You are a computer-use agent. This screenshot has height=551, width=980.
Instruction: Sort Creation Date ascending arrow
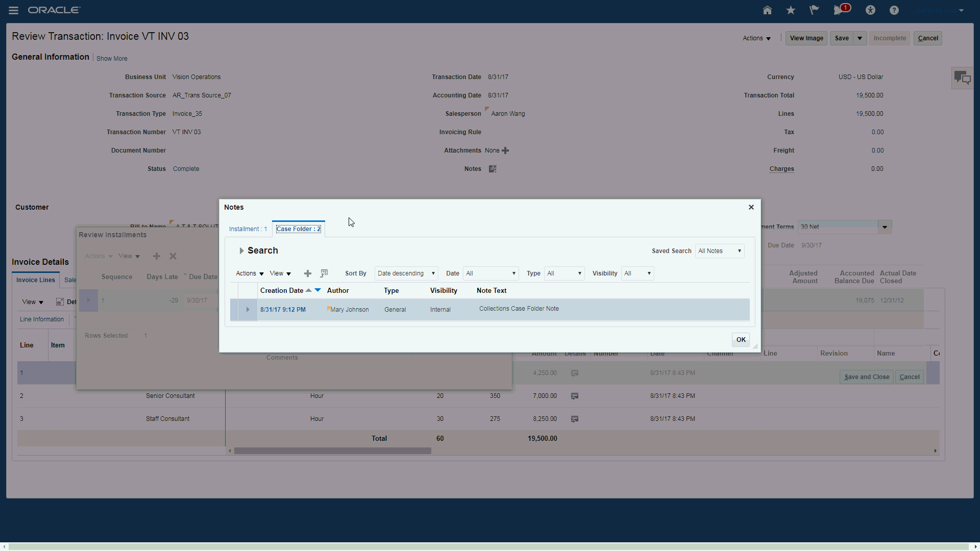[x=308, y=290]
